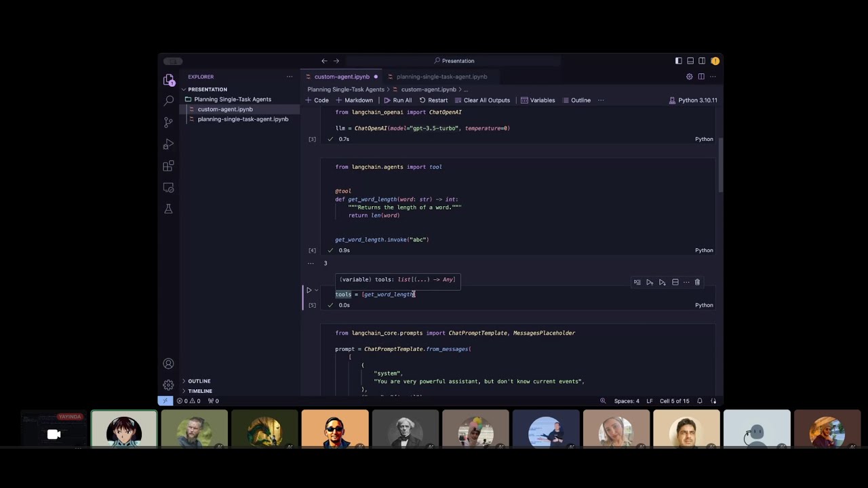Go forward with the right arrow
This screenshot has width=868, height=488.
[x=336, y=61]
